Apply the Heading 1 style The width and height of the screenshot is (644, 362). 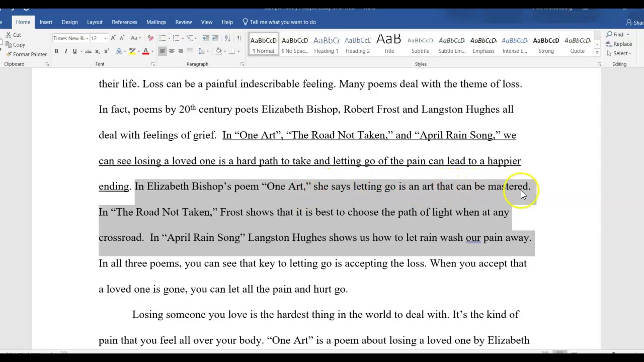[326, 45]
